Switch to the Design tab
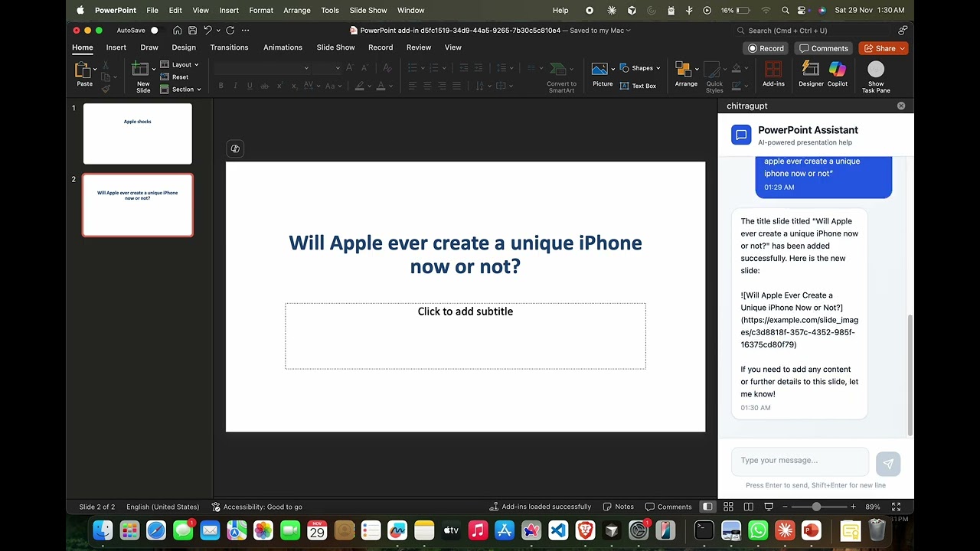Viewport: 980px width, 551px height. [184, 47]
